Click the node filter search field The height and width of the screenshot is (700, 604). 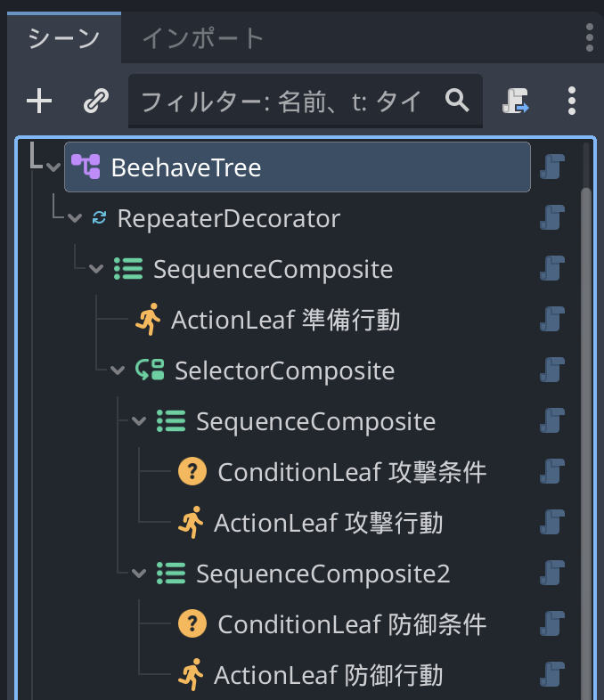[x=285, y=102]
